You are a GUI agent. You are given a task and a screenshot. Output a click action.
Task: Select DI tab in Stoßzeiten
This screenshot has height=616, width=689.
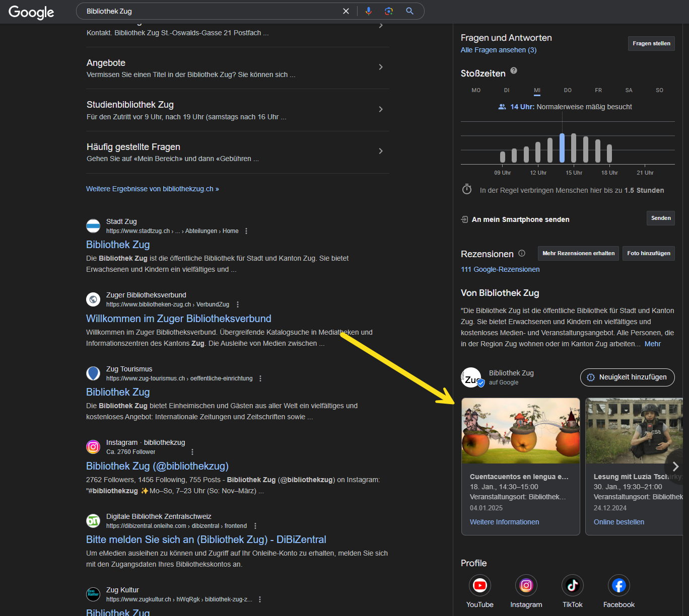click(x=507, y=90)
